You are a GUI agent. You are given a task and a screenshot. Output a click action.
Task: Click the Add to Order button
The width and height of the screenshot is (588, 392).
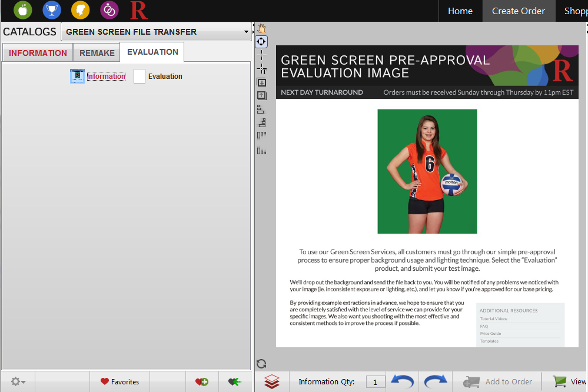497,382
